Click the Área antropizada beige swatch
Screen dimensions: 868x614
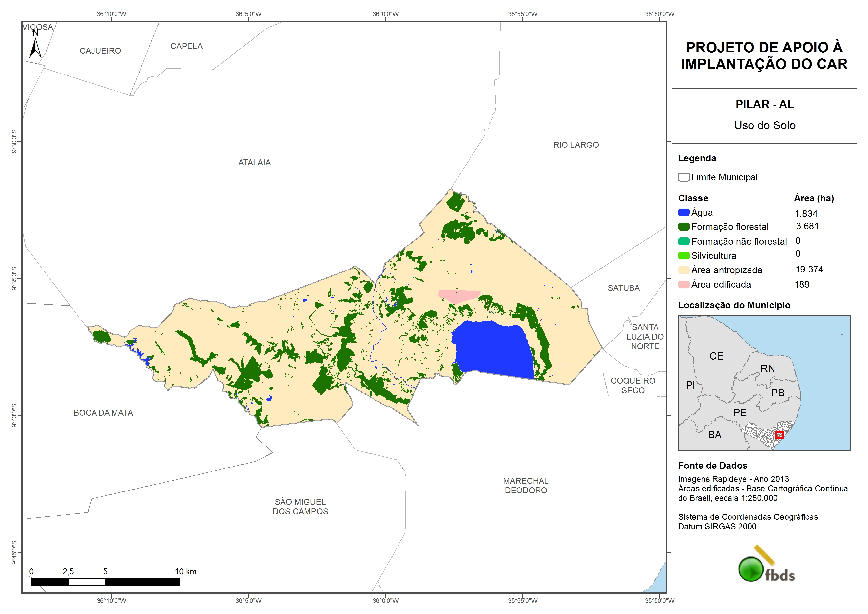(x=683, y=270)
